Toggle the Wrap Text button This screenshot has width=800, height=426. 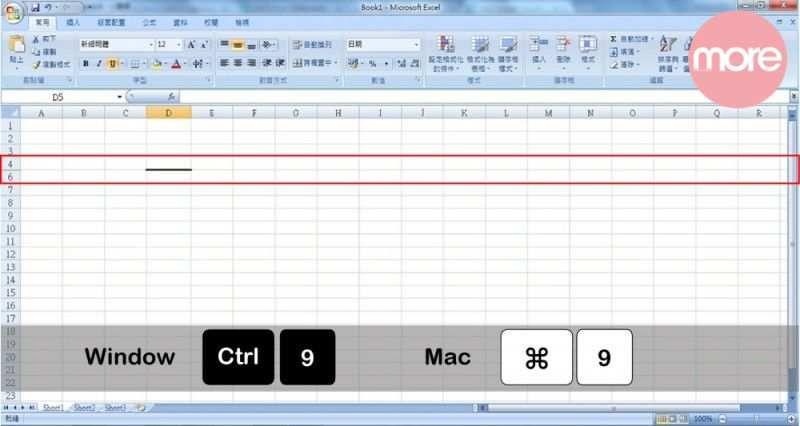coord(312,45)
